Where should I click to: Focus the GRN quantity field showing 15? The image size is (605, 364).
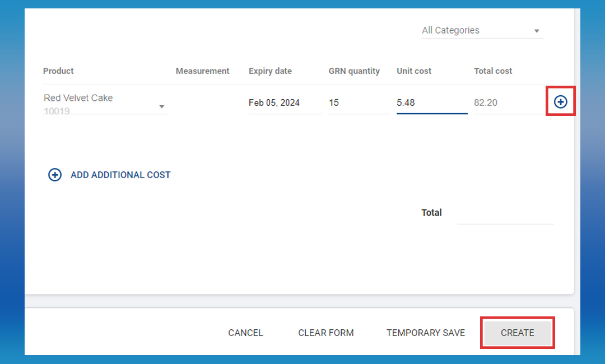click(358, 103)
